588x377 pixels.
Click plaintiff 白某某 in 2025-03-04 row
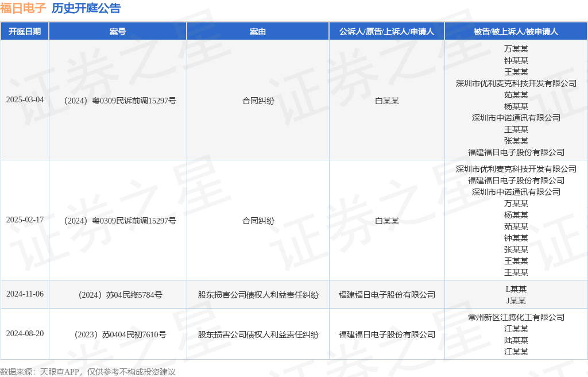[x=387, y=101]
